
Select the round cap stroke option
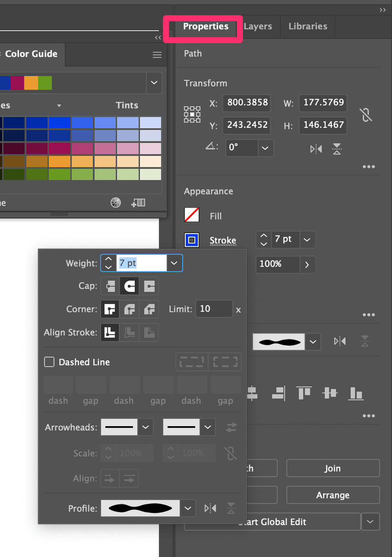(x=129, y=286)
